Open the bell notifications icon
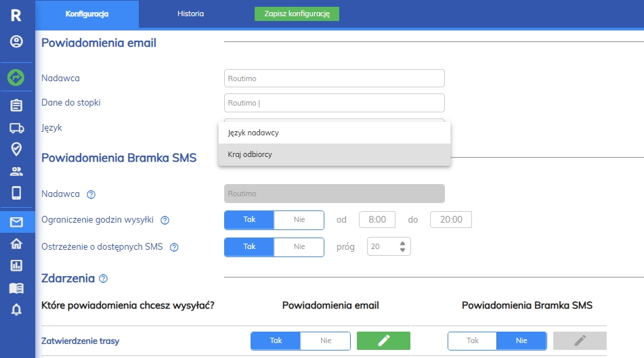The height and width of the screenshot is (358, 644). pyautogui.click(x=17, y=310)
